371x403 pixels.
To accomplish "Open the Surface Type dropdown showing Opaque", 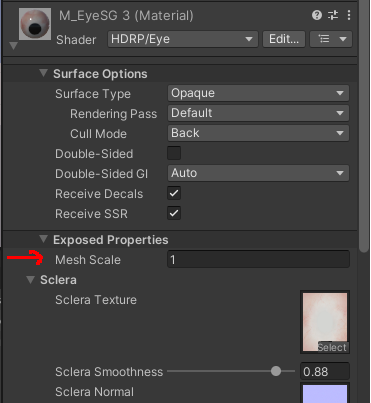I will coord(258,93).
